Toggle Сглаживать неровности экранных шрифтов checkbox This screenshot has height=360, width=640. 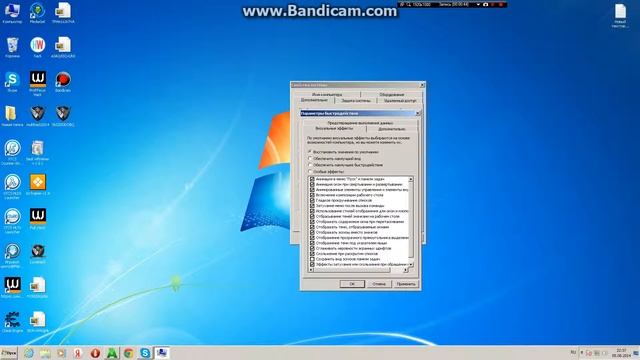pos(312,248)
